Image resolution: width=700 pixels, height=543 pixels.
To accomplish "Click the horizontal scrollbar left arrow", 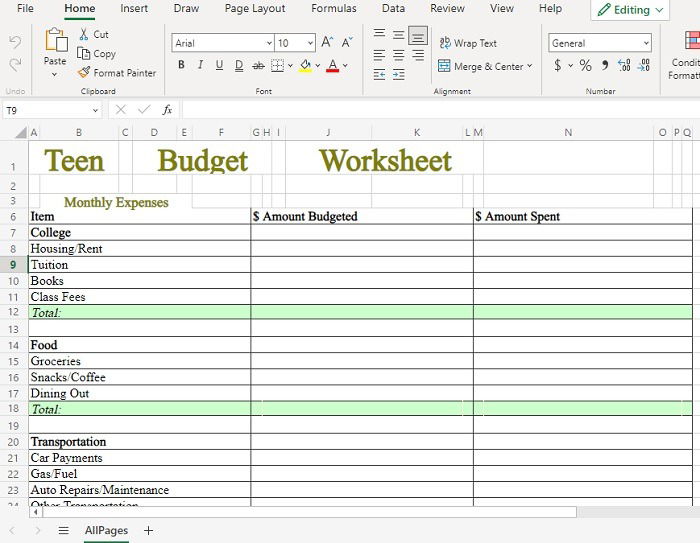I will [x=36, y=512].
